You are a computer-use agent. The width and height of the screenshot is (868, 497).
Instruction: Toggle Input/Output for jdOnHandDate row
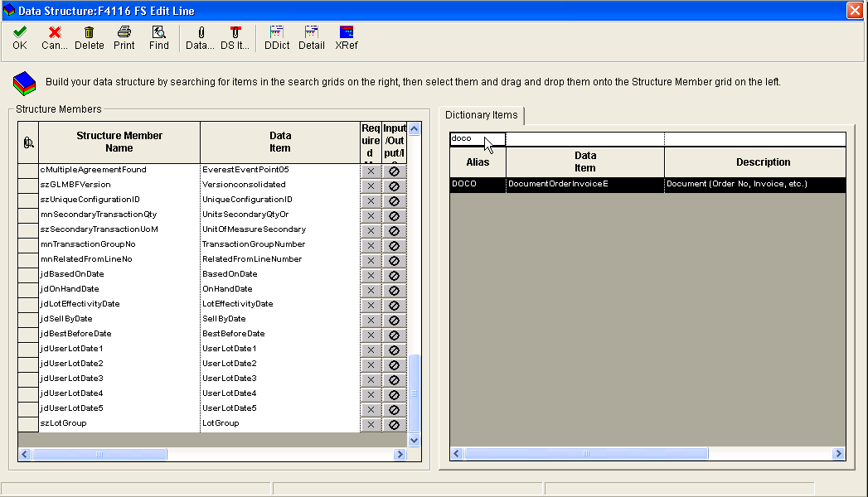pos(394,291)
